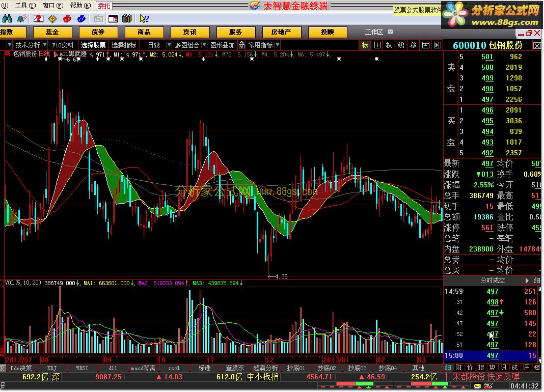Toggle the 线 drawing line button
This screenshot has height=392, width=544.
tap(401, 45)
